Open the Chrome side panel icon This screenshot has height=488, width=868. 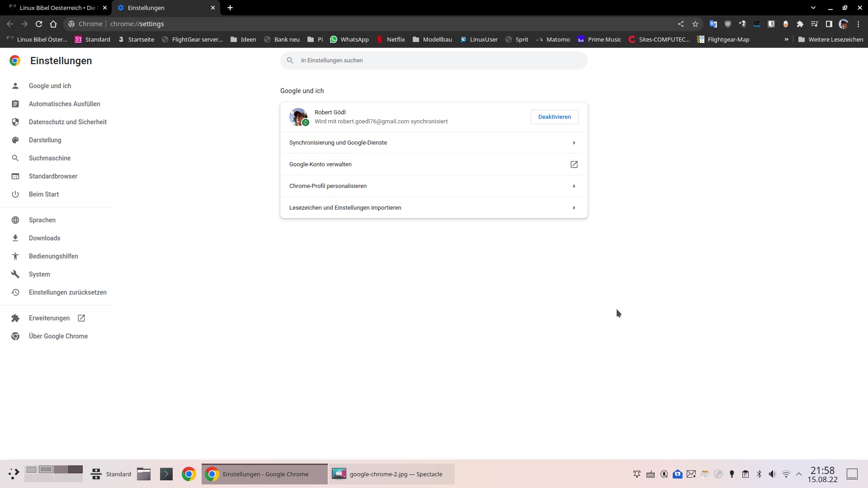coord(829,23)
